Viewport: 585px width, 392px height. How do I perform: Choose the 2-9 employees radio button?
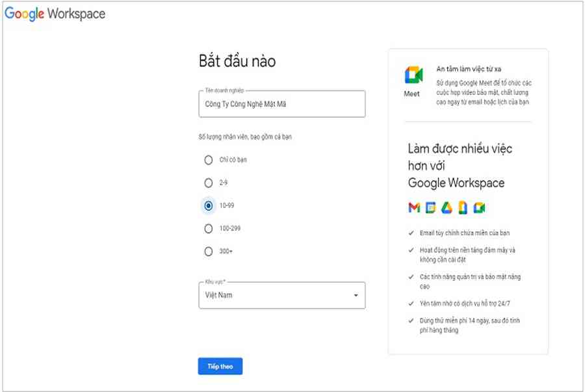pyautogui.click(x=209, y=183)
